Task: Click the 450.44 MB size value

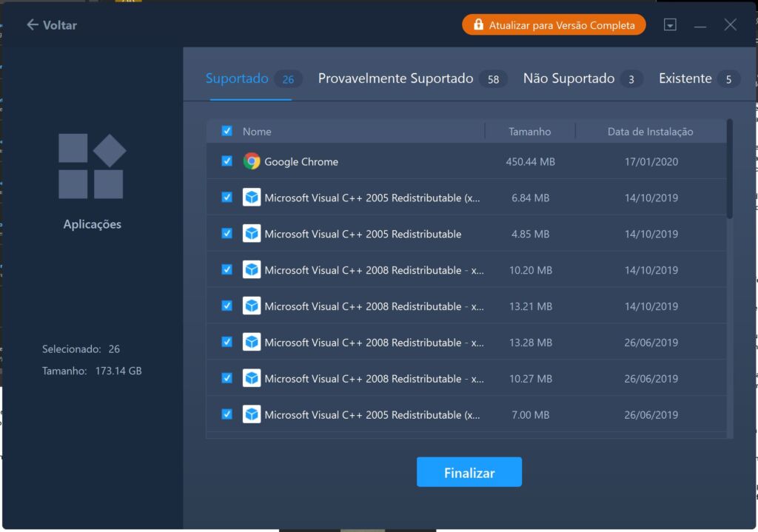Action: click(530, 162)
